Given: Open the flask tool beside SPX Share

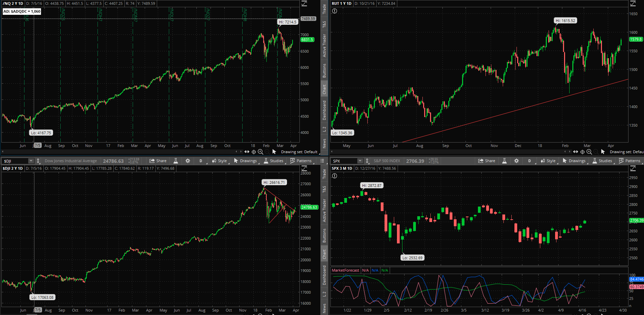Looking at the screenshot, I should click(504, 161).
